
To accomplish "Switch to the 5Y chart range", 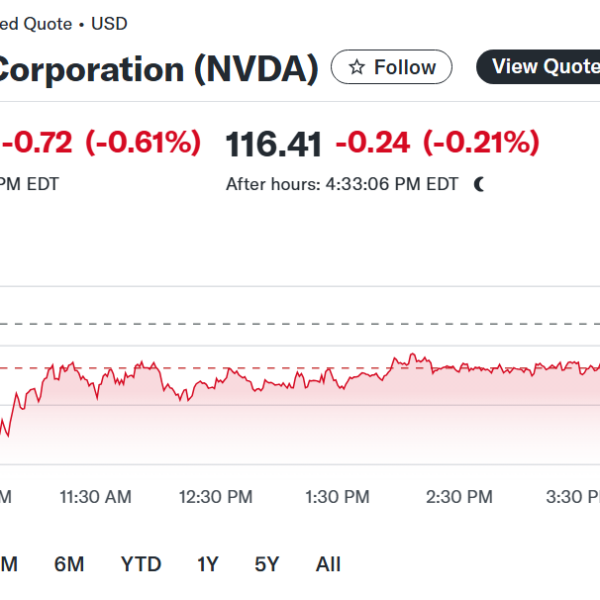I will pyautogui.click(x=267, y=564).
